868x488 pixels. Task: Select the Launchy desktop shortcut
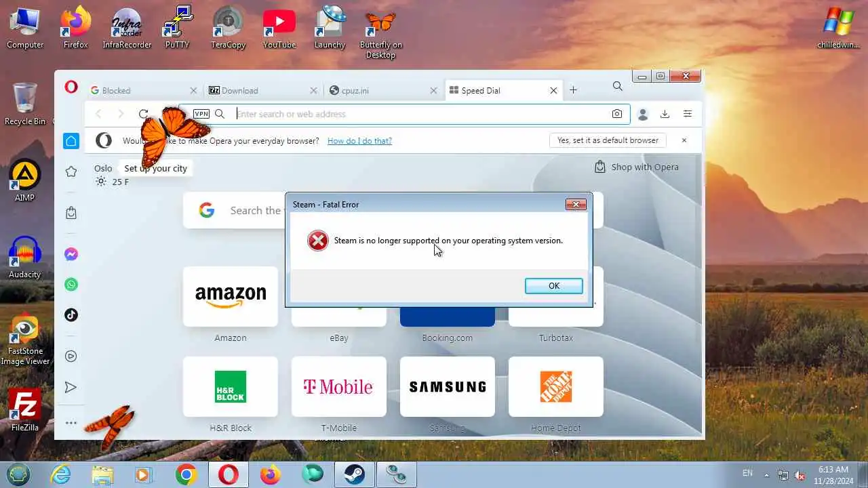point(330,28)
